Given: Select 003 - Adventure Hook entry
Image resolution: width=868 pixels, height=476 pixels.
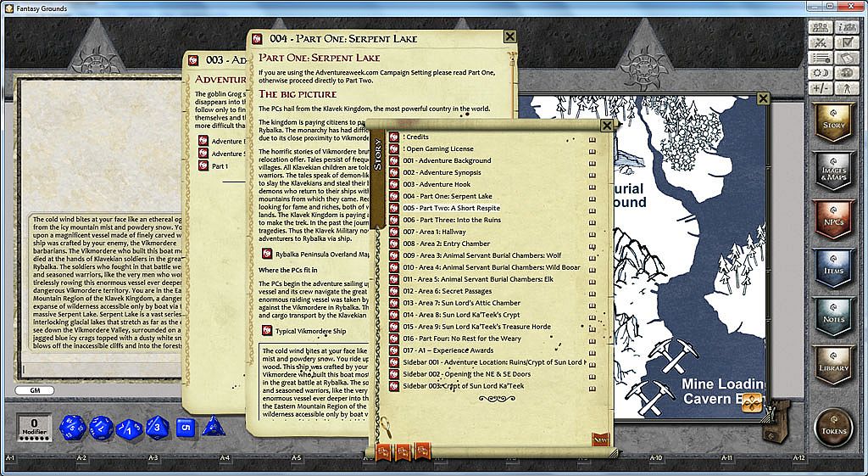Looking at the screenshot, I should pos(437,184).
